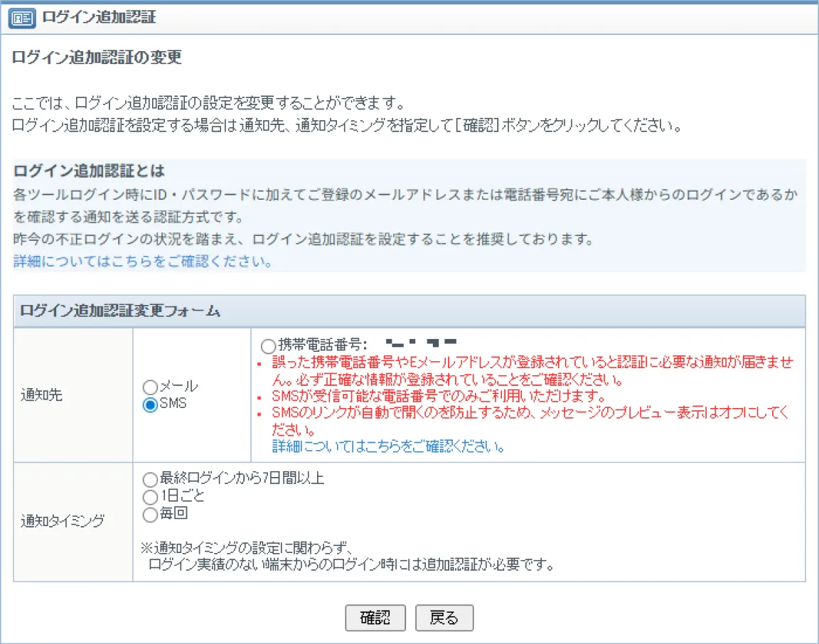The height and width of the screenshot is (644, 819).
Task: Click the ログイン追加認証 title bar text
Action: click(99, 18)
